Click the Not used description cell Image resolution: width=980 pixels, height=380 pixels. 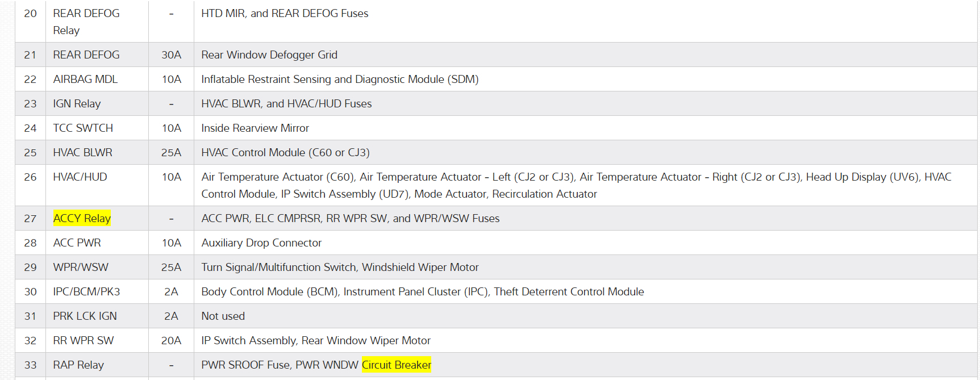tap(223, 316)
